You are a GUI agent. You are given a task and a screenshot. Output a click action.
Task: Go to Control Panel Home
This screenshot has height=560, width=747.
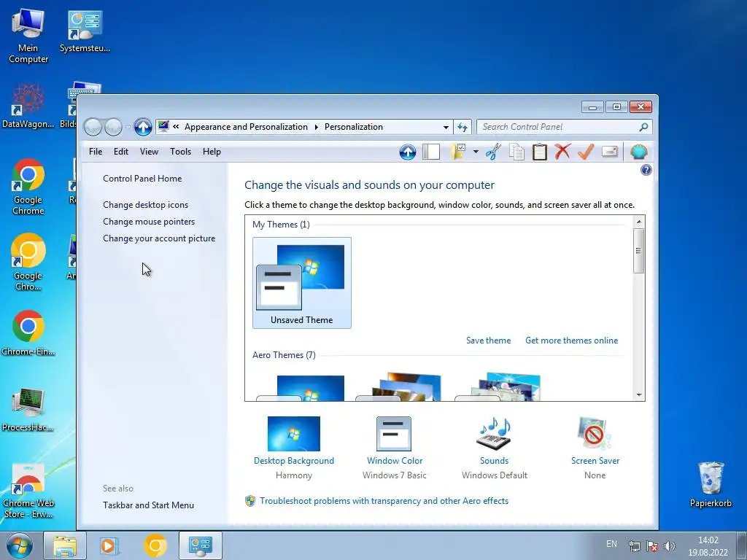click(142, 179)
